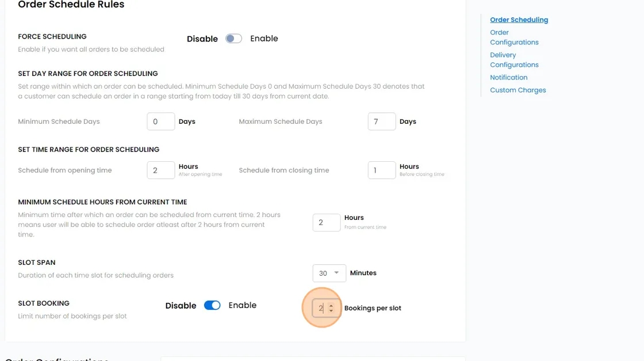Turn off the Slot Booking switch
Viewport: 644px width, 361px height.
(212, 305)
